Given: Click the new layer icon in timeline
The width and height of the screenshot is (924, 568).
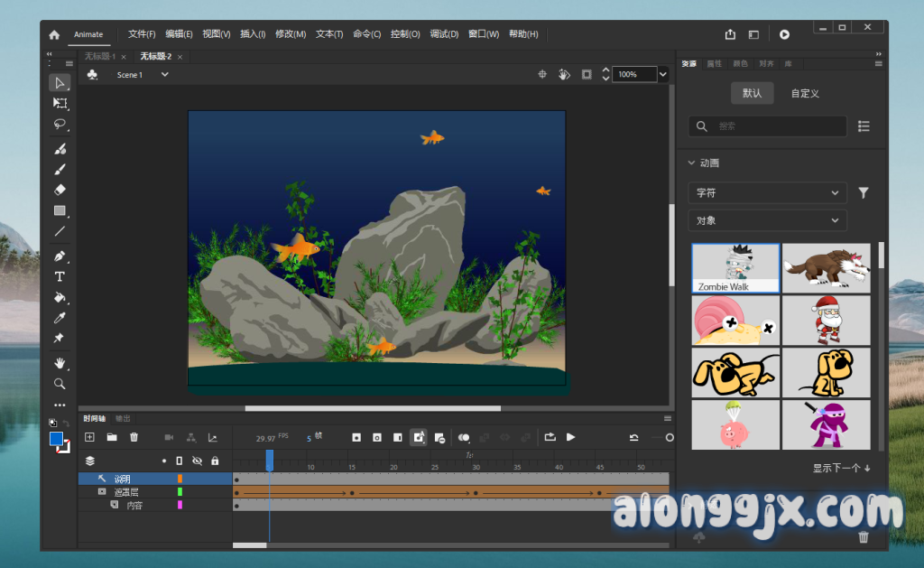Looking at the screenshot, I should [89, 437].
